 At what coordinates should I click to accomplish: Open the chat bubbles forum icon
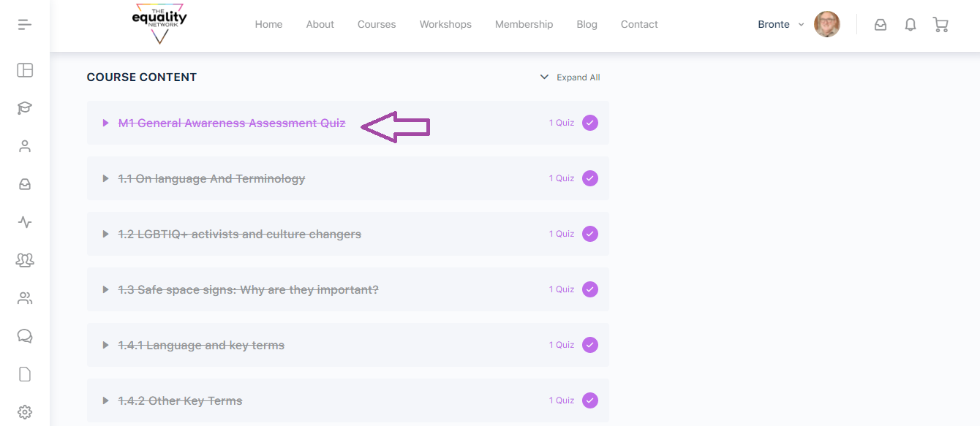tap(25, 336)
